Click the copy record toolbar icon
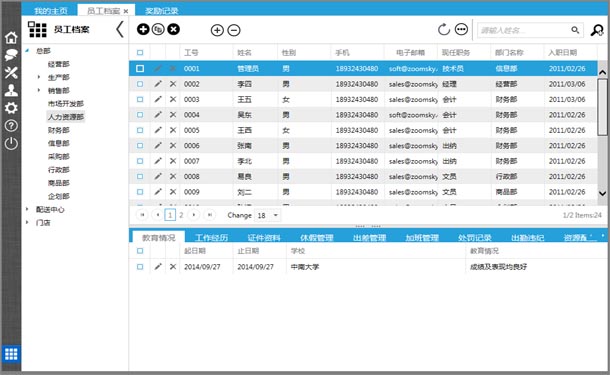The height and width of the screenshot is (375, 610). pyautogui.click(x=158, y=29)
